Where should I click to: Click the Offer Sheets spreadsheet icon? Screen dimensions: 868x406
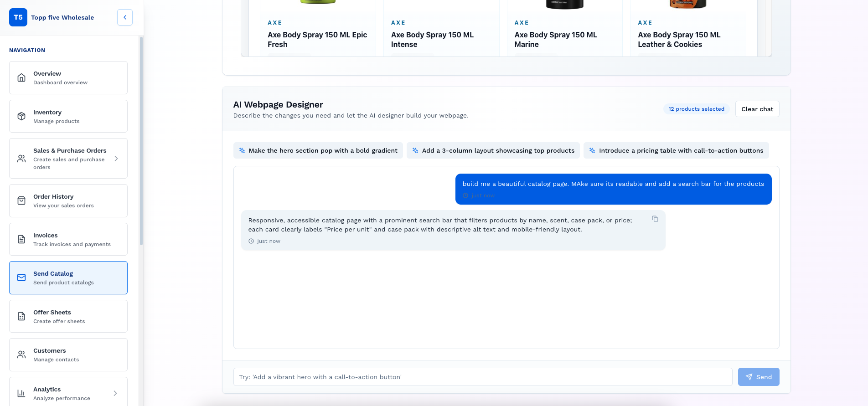coord(21,316)
